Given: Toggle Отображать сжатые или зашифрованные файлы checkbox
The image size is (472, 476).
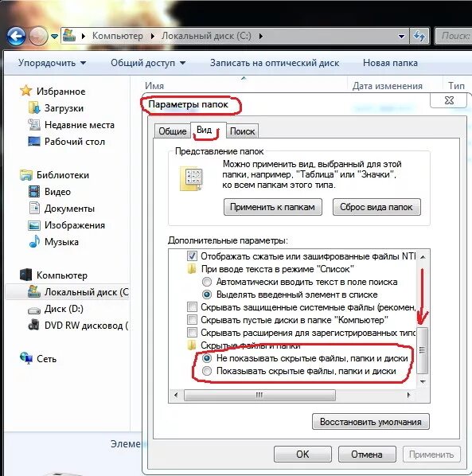Looking at the screenshot, I should pyautogui.click(x=192, y=256).
